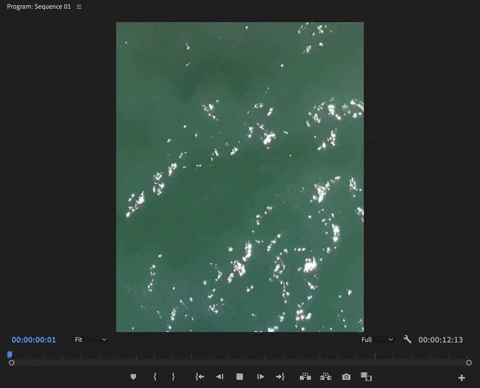Open the Fit zoom level dropdown
Screen dimensions: 480x388
(x=91, y=340)
